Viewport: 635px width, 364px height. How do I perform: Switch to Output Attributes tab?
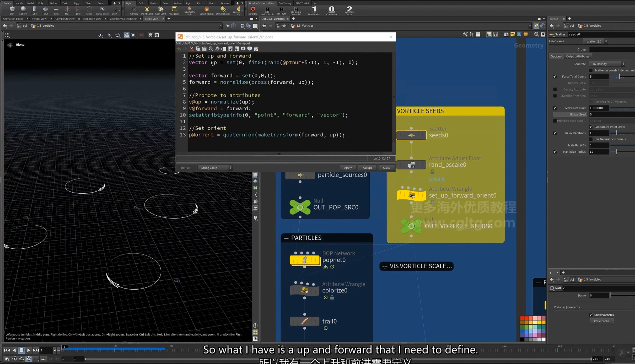(x=577, y=56)
